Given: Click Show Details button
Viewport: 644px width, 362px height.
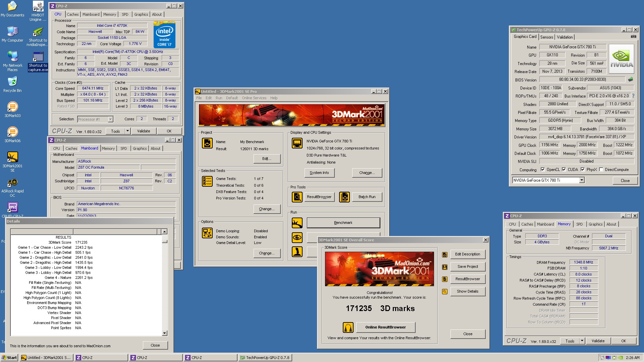Looking at the screenshot, I should (x=468, y=292).
